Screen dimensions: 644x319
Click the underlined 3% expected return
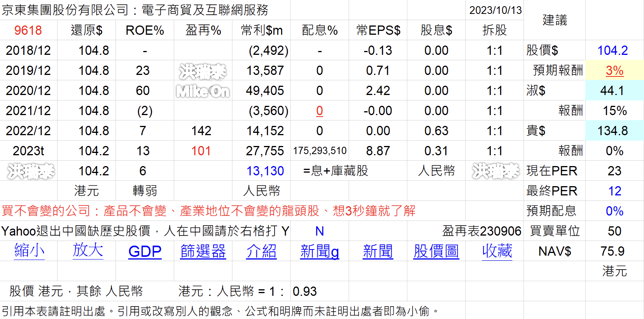tap(615, 70)
